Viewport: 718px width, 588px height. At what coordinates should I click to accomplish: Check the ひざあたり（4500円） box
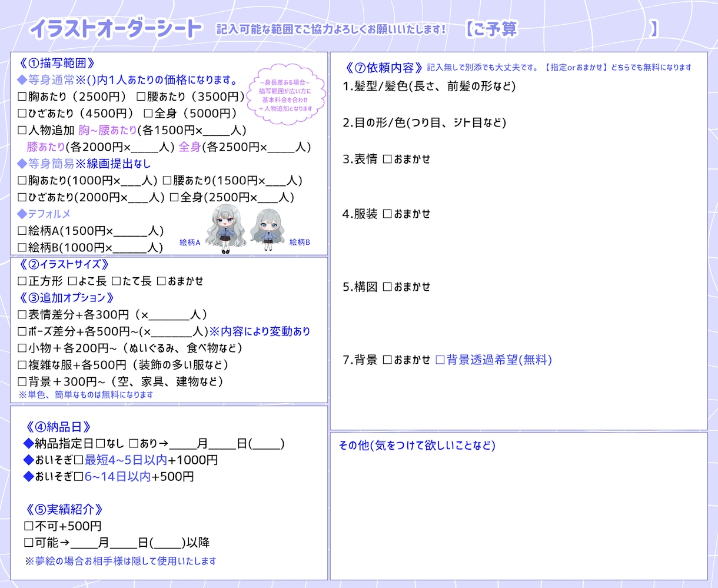22,113
